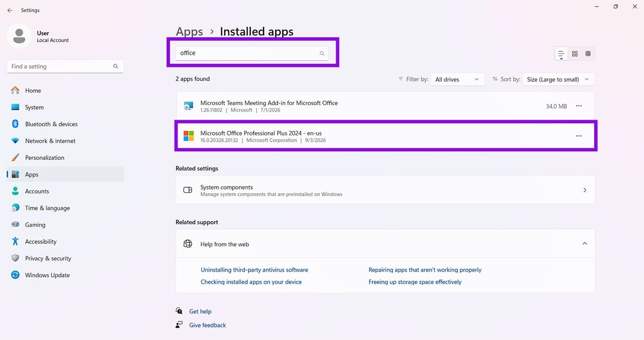The image size is (644, 340).
Task: Click the magnifier icon in Find a setting
Action: (x=116, y=66)
